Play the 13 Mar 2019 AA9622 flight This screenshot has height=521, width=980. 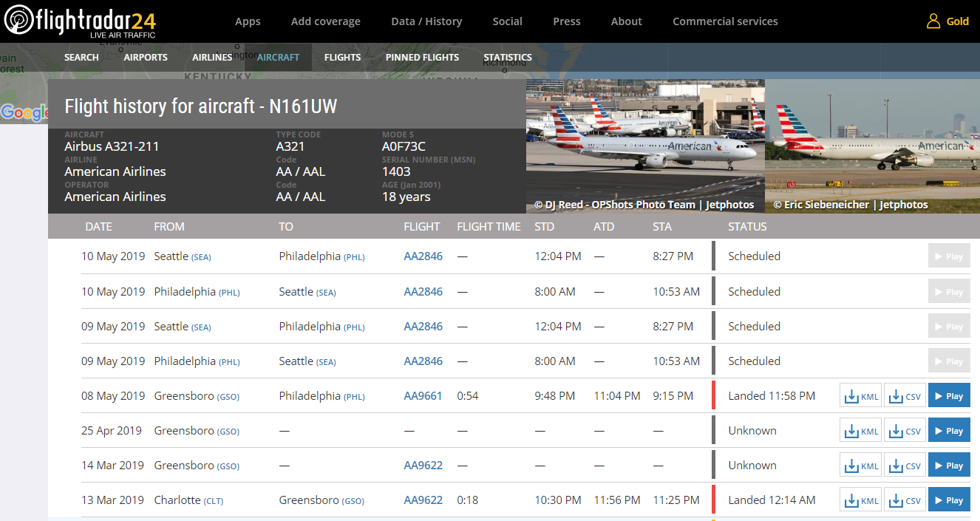[949, 500]
